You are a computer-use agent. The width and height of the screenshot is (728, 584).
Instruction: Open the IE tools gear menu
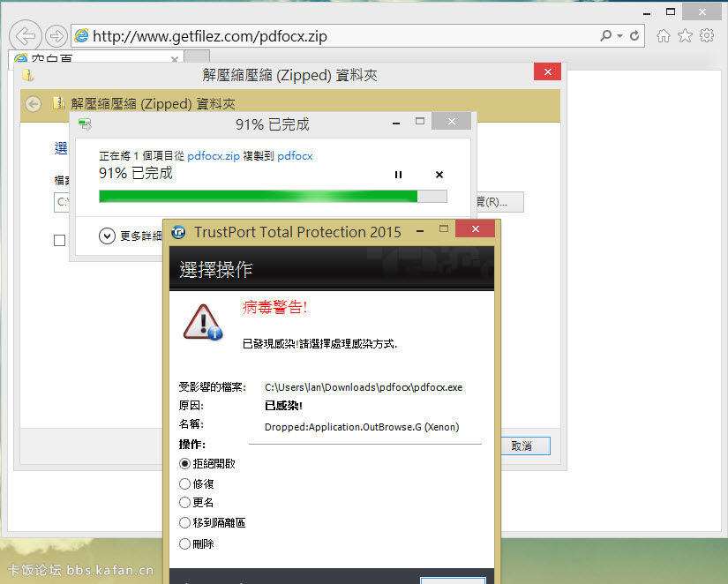pyautogui.click(x=707, y=35)
